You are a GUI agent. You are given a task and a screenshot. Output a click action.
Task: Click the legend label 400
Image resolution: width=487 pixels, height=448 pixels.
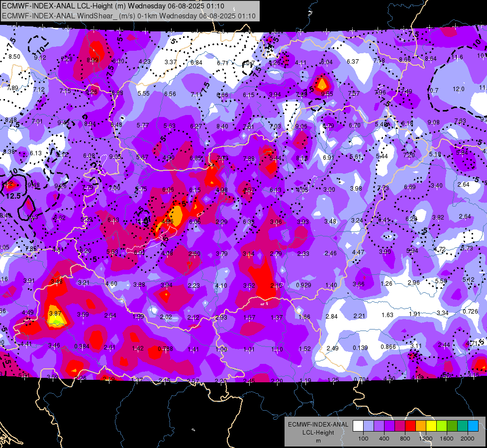384,439
